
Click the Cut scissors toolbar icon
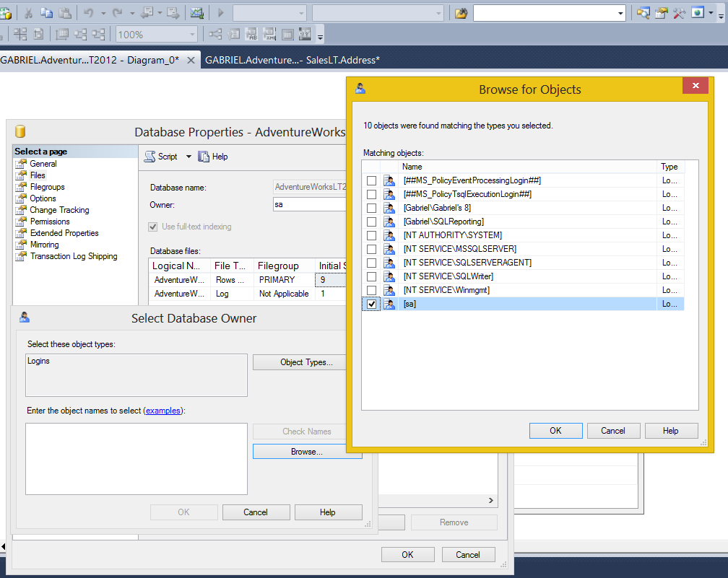coord(28,13)
